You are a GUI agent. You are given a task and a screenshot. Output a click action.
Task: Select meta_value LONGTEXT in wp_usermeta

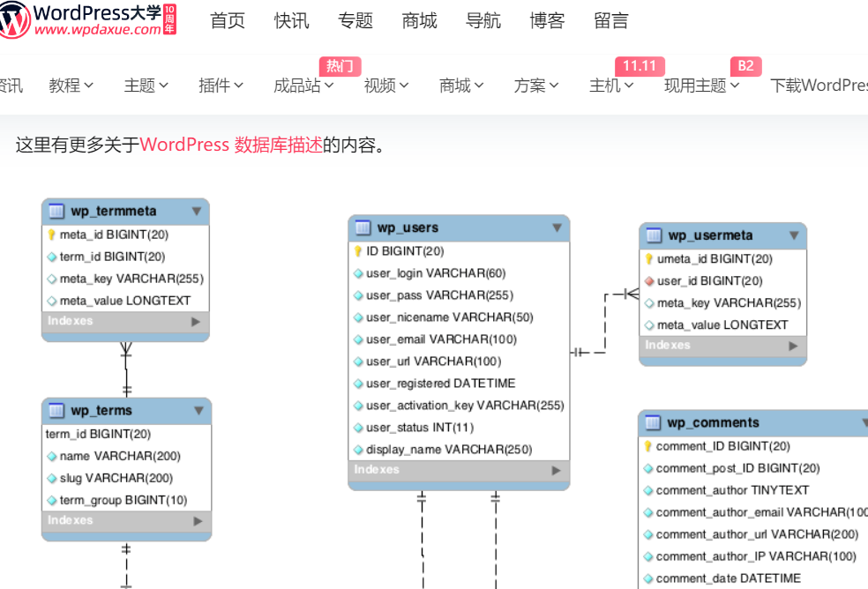[722, 325]
